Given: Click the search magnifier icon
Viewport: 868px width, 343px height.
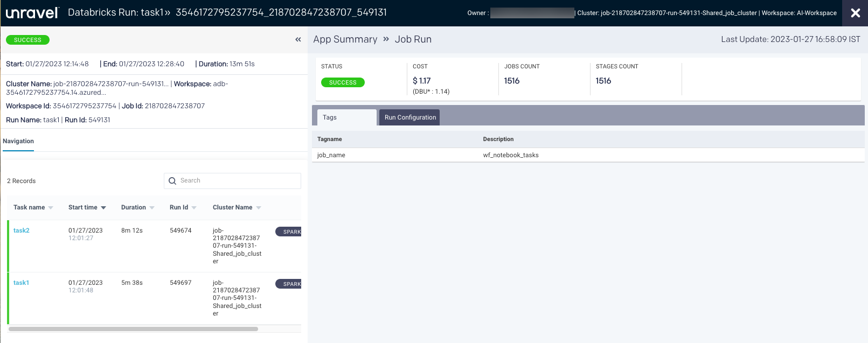Looking at the screenshot, I should pyautogui.click(x=172, y=181).
